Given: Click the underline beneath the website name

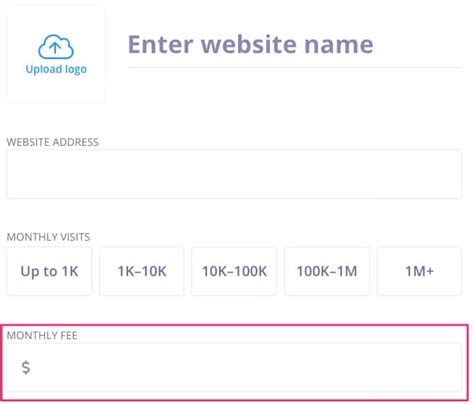Looking at the screenshot, I should (x=295, y=68).
